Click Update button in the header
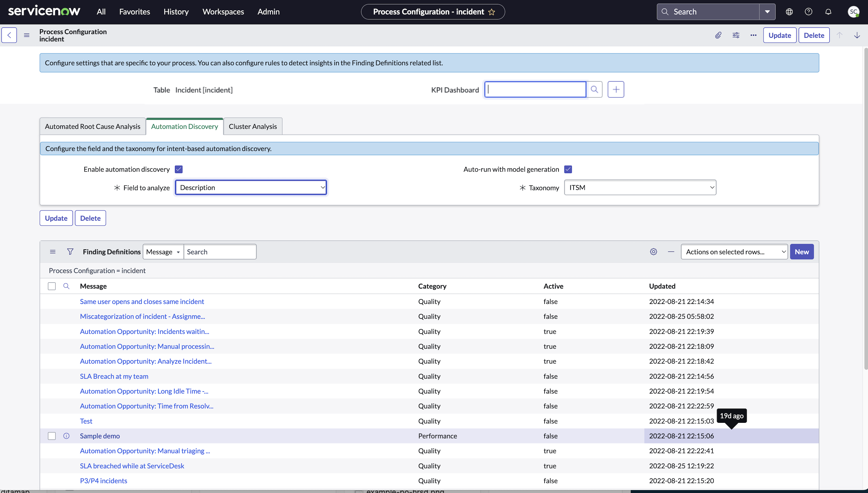Screen dimensions: 868x493 coord(779,35)
